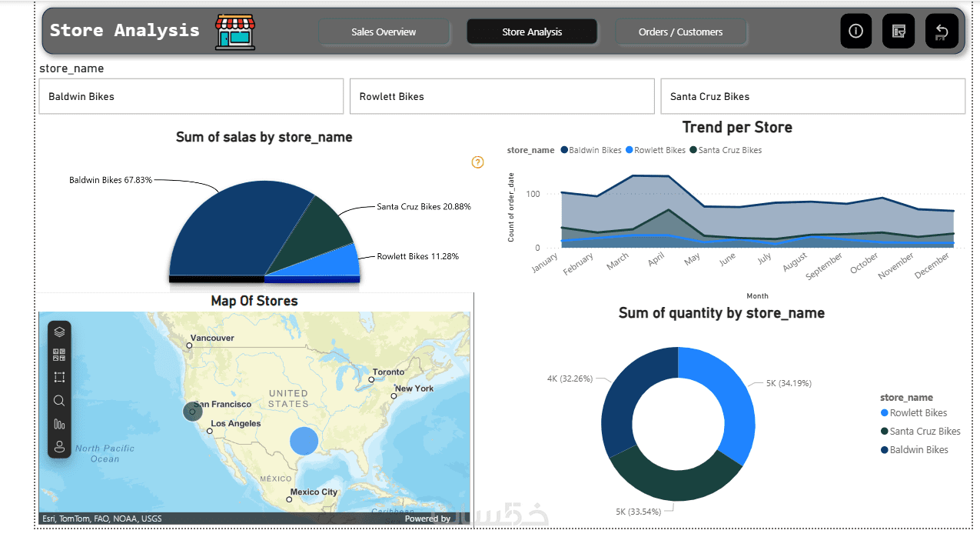Click the Santa Cruz Bikes trend legend dot

693,150
